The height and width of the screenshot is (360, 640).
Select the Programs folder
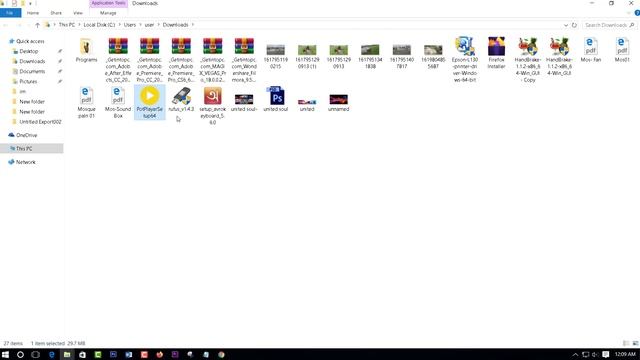(87, 50)
